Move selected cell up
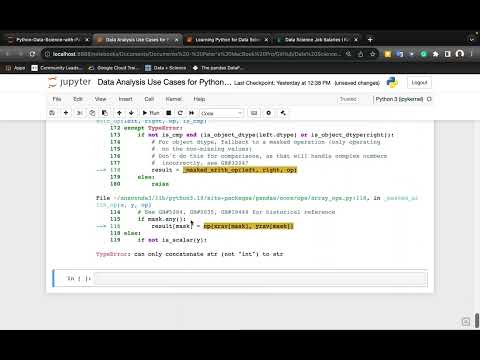This screenshot has height=360, width=480. [119, 113]
